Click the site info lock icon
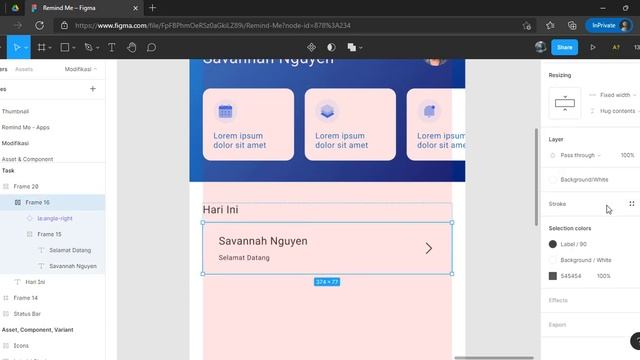The height and width of the screenshot is (360, 640). pos(64,25)
